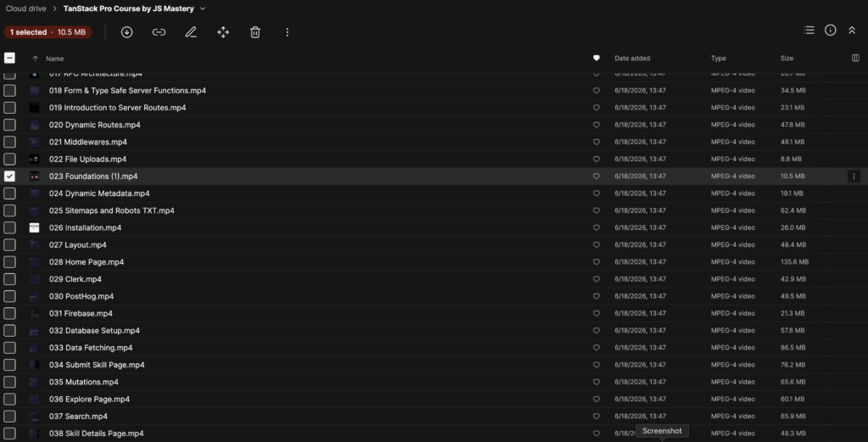Favorite 024 Dynamic Metadata.mp4 with heart
This screenshot has height=442, width=868.
coord(596,193)
